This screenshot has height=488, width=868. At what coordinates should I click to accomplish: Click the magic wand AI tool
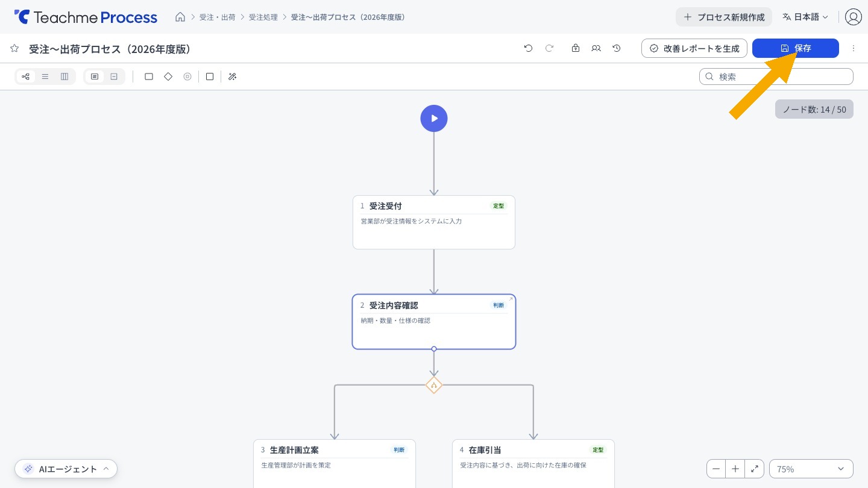coord(233,77)
